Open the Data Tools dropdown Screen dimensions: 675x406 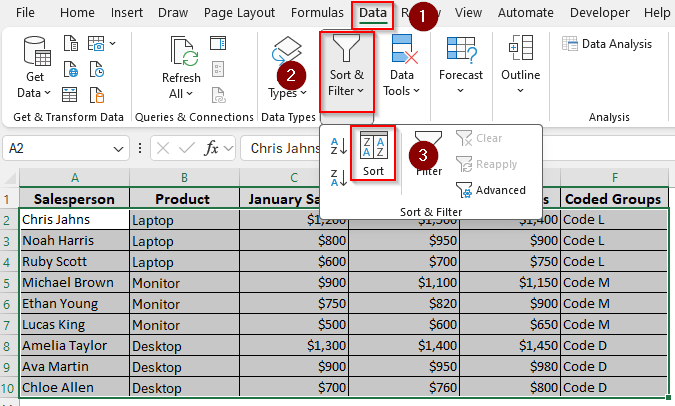point(401,67)
